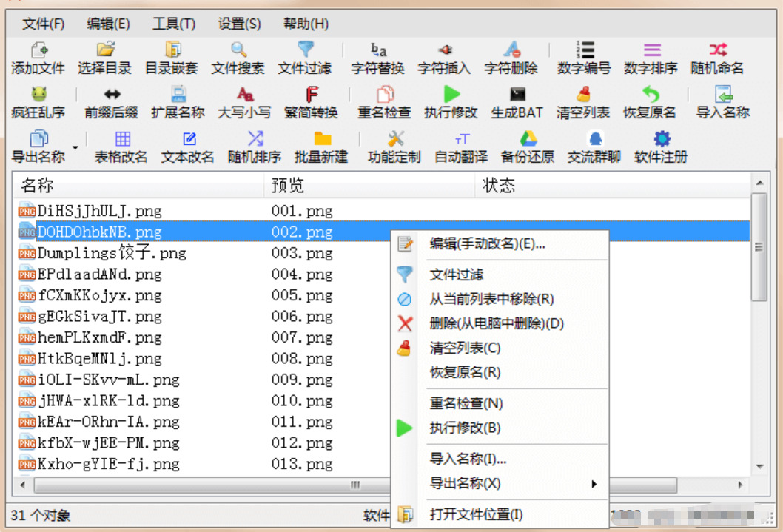Viewport: 783px width, 532px height.
Task: Click the 随机命名 shuffle icon
Action: tap(718, 50)
